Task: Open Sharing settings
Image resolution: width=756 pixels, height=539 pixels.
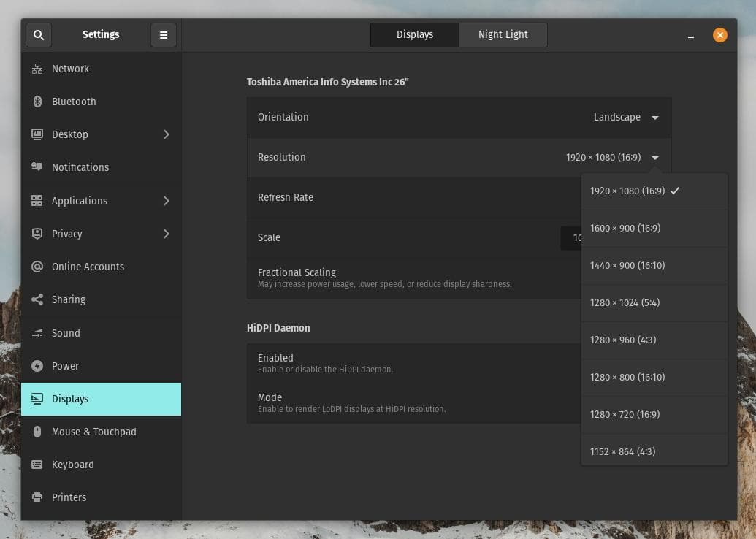Action: pos(102,299)
